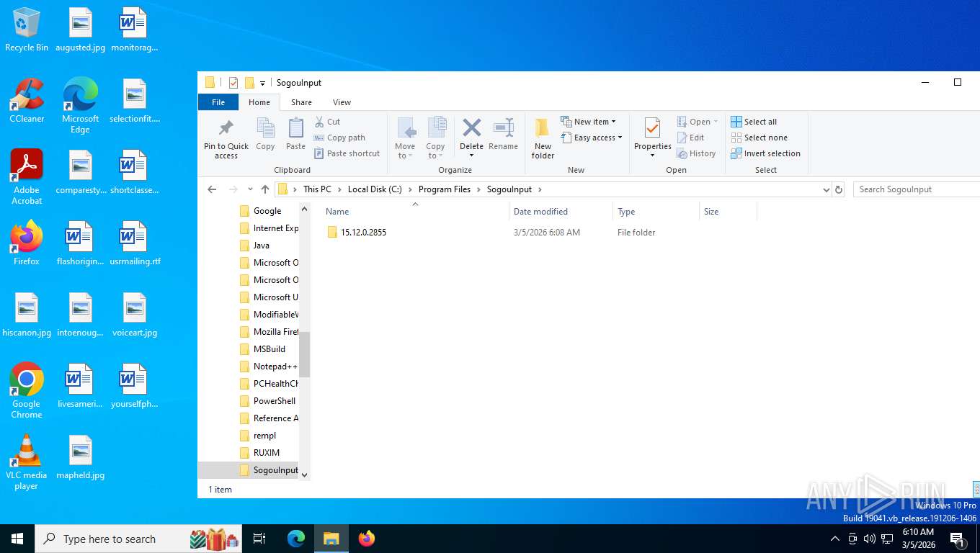
Task: Click Pin to Quick access icon
Action: pyautogui.click(x=226, y=128)
